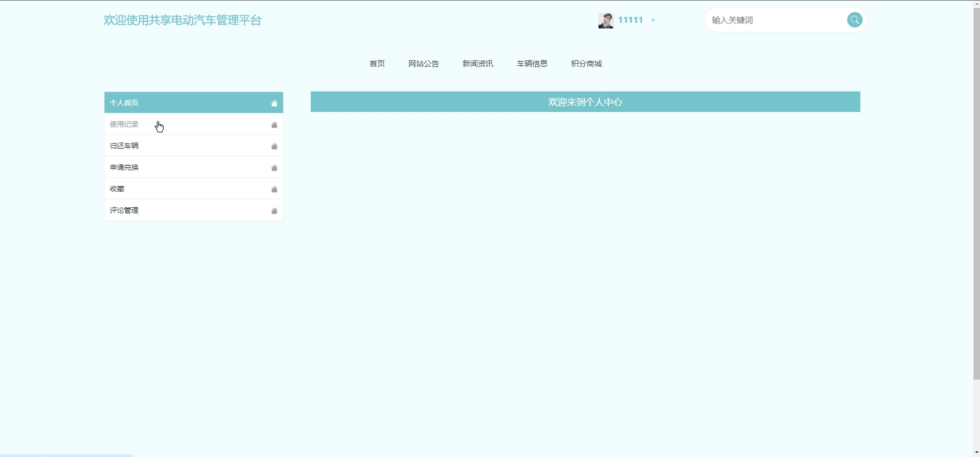Viewport: 980px width, 457px height.
Task: Click the magnifier search button
Action: (854, 20)
